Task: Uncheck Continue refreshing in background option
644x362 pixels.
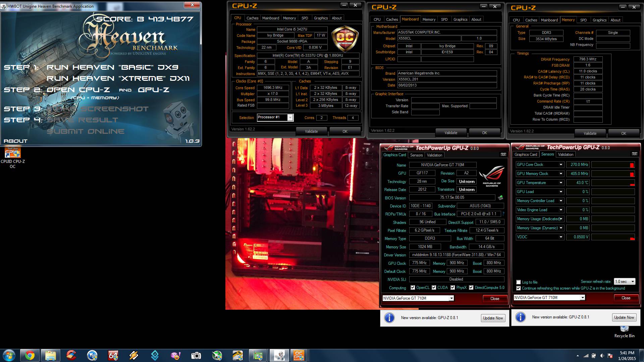Action: 519,288
